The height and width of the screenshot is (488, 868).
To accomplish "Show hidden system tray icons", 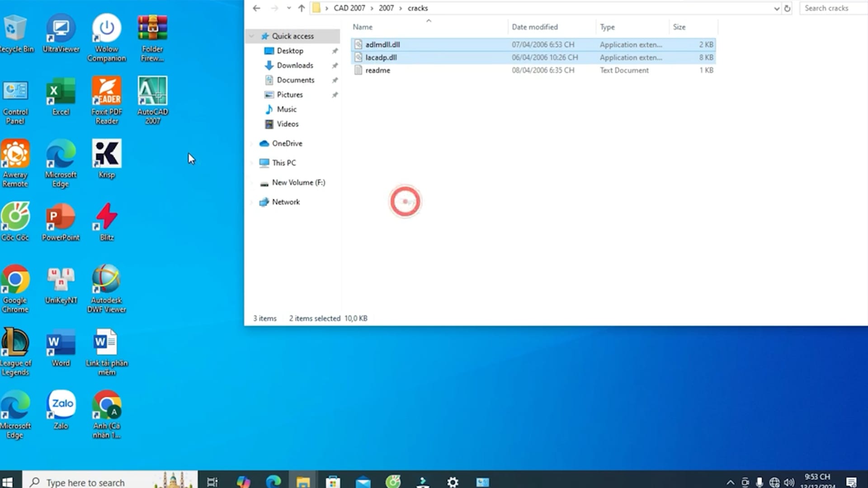I will pos(730,482).
